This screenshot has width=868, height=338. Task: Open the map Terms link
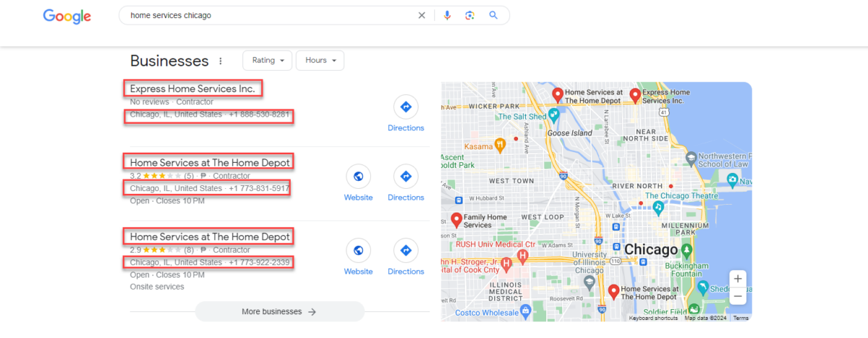741,318
